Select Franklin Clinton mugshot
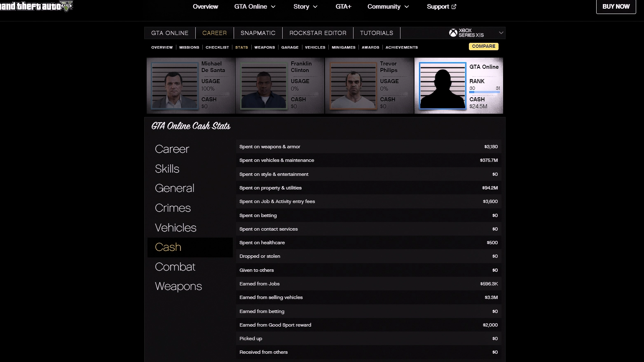This screenshot has height=362, width=644. point(264,86)
